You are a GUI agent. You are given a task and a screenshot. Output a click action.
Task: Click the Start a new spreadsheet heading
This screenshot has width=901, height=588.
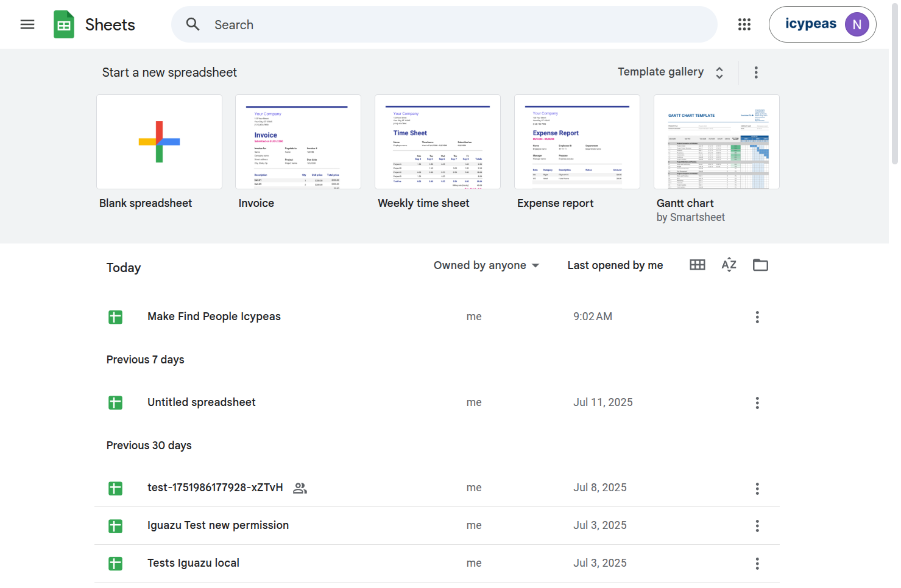click(169, 72)
